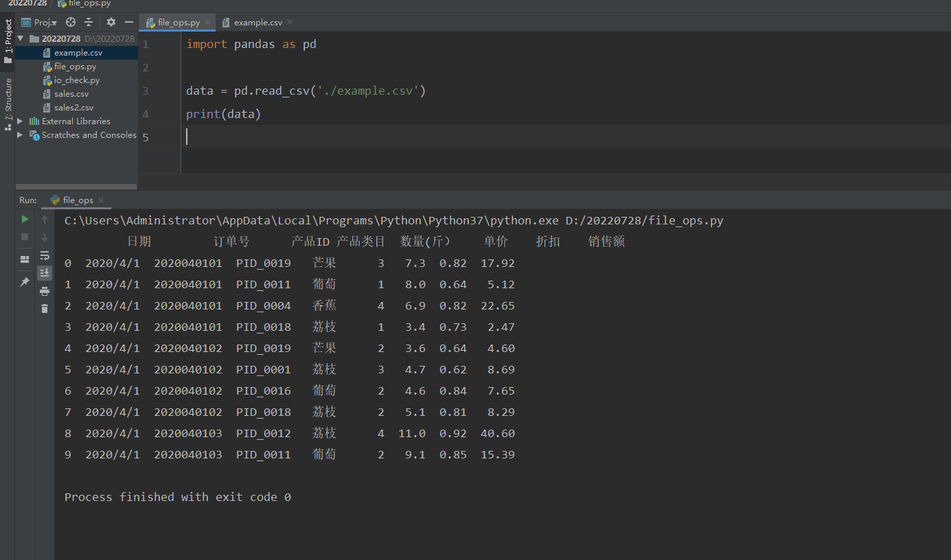Viewport: 951px width, 560px height.
Task: Switch to the file_ops.py editor tab
Action: 179,23
